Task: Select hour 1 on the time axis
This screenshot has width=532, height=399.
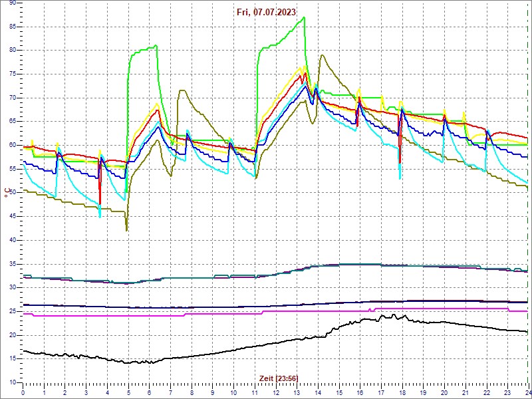Action: pyautogui.click(x=44, y=392)
